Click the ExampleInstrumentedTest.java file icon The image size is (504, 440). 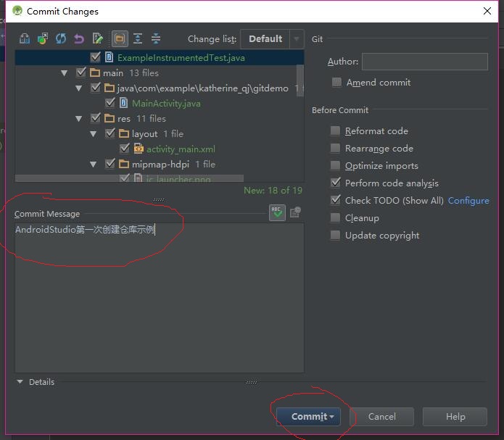tap(110, 57)
